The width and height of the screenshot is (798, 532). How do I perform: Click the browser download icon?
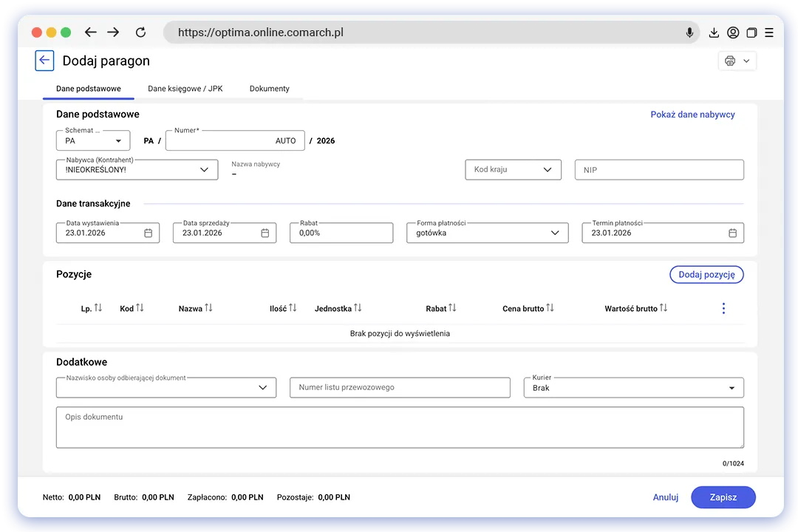(713, 33)
